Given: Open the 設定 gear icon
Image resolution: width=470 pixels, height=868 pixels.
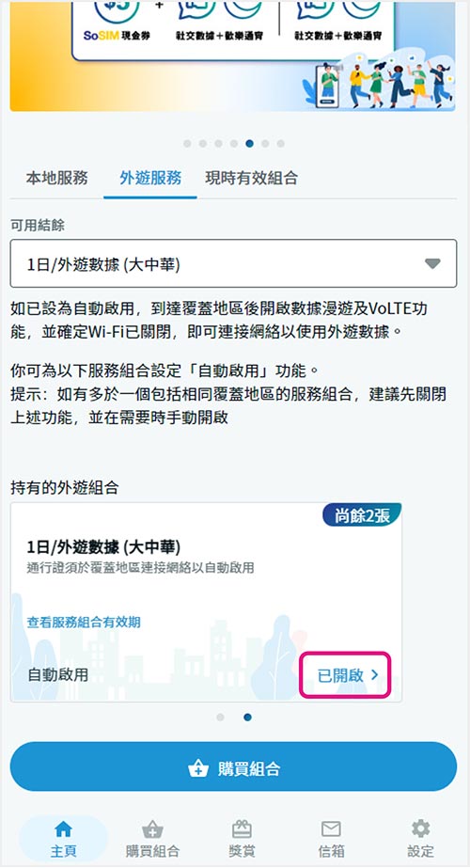Looking at the screenshot, I should coord(420,829).
